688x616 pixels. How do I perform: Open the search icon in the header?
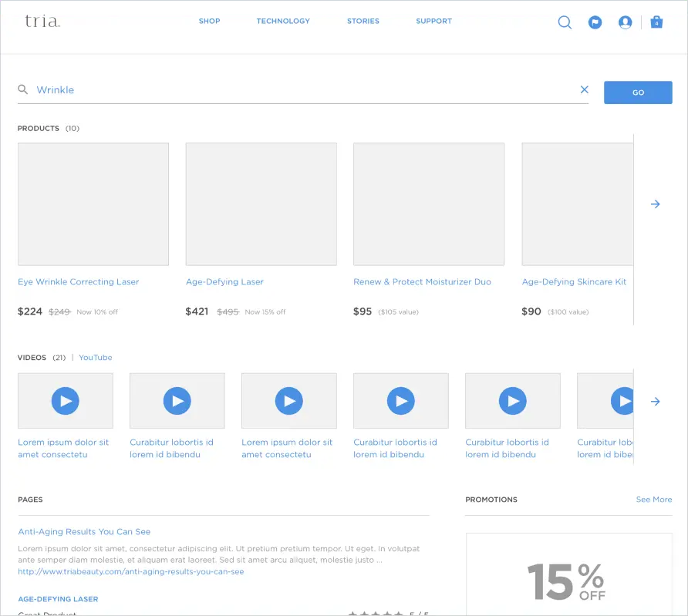click(565, 22)
